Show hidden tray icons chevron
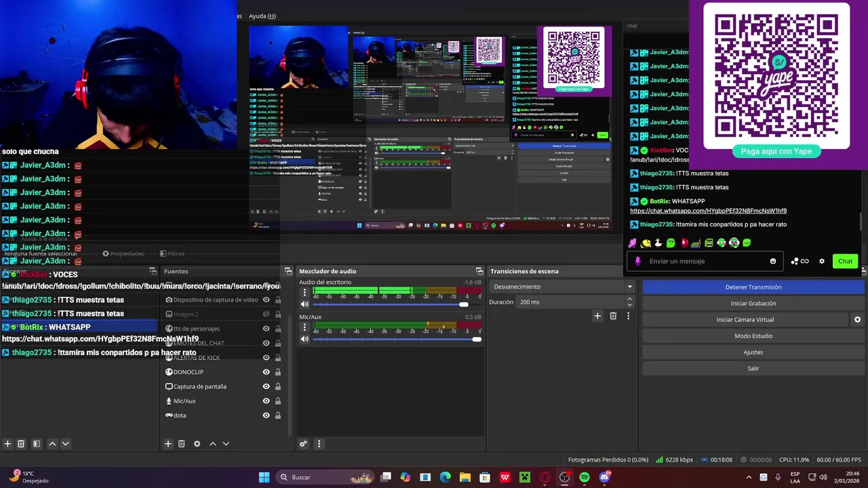Screen dimensions: 868x488 (x=749, y=477)
